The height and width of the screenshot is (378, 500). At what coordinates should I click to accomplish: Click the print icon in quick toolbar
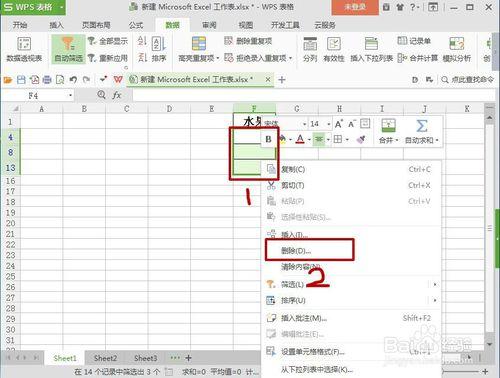point(47,80)
